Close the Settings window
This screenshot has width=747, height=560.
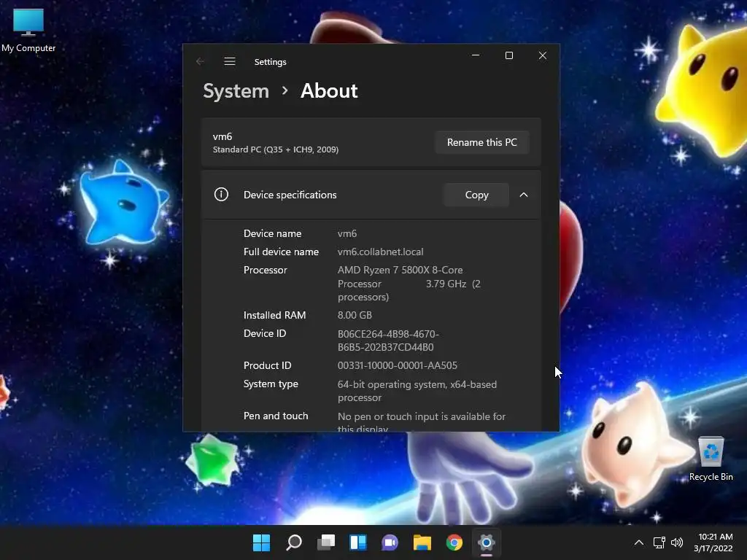[542, 55]
